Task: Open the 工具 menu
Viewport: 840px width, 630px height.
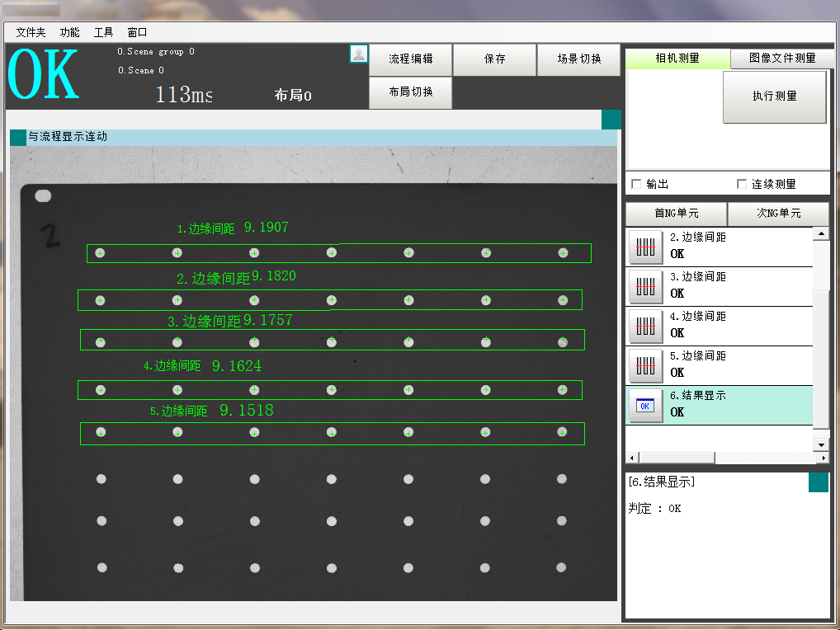Action: click(103, 32)
